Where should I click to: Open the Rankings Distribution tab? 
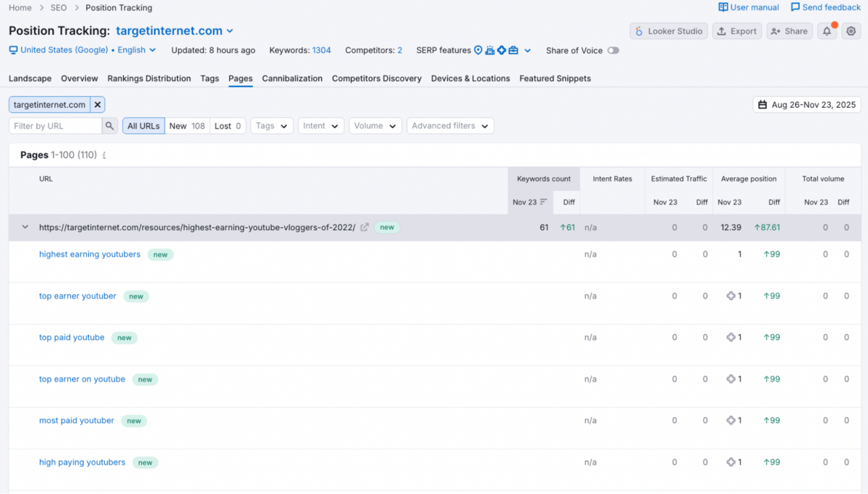click(x=149, y=78)
